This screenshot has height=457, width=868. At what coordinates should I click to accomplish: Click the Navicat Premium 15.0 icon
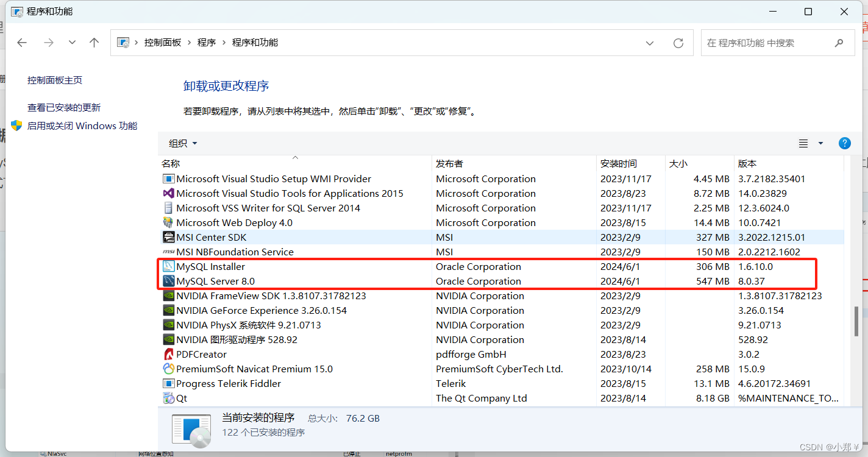point(169,369)
